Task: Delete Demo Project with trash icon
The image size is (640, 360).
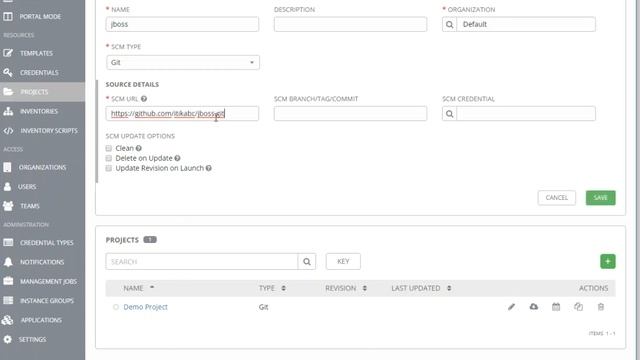Action: (x=600, y=307)
